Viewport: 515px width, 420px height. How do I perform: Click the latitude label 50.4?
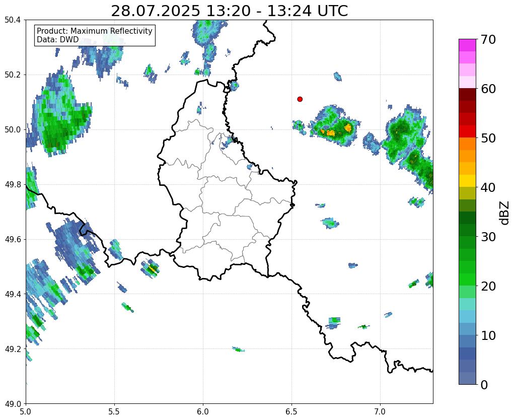[x=13, y=20]
